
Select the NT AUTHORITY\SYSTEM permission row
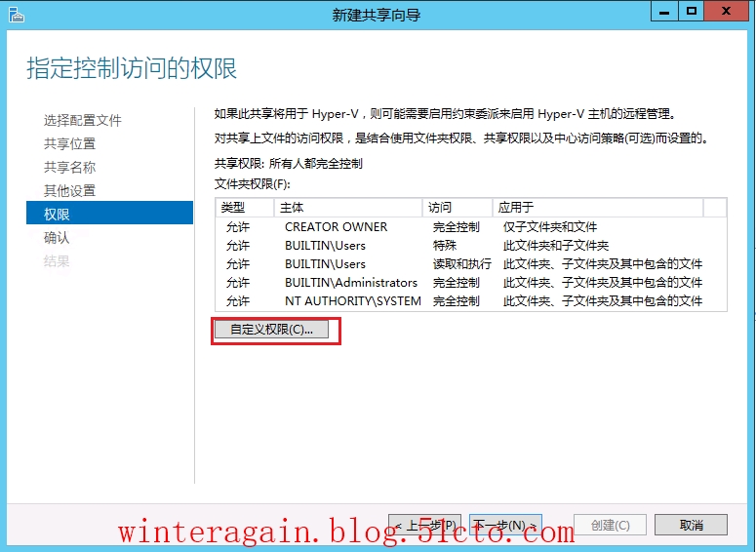coord(471,301)
